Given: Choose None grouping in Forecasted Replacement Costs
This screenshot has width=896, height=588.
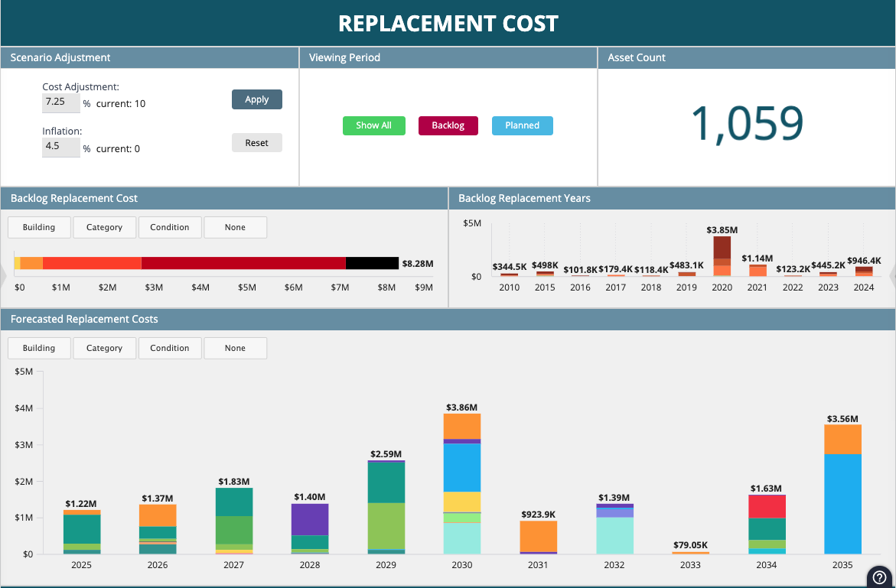Looking at the screenshot, I should point(235,348).
